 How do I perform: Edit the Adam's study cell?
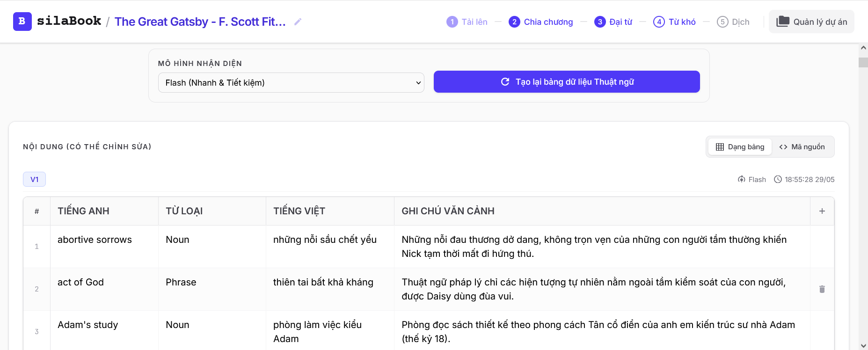click(x=104, y=330)
